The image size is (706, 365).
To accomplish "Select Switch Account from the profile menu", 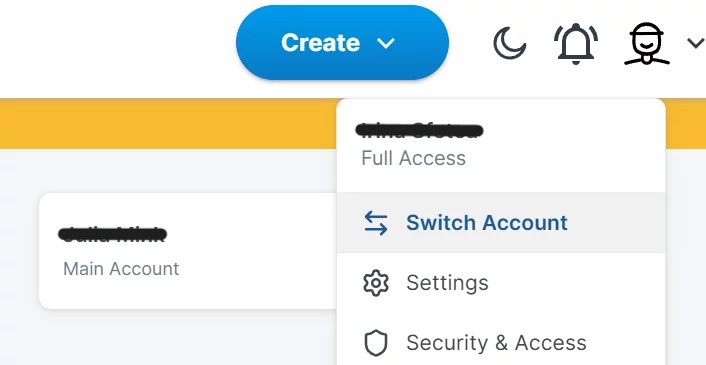I will point(501,222).
